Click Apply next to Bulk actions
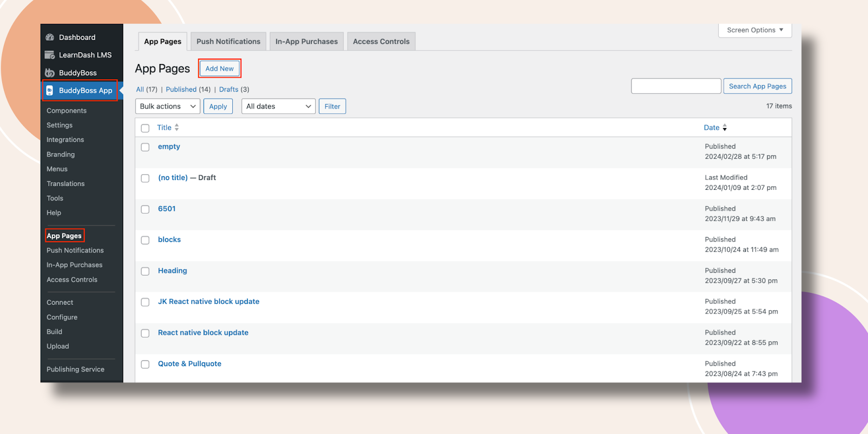 pyautogui.click(x=218, y=106)
